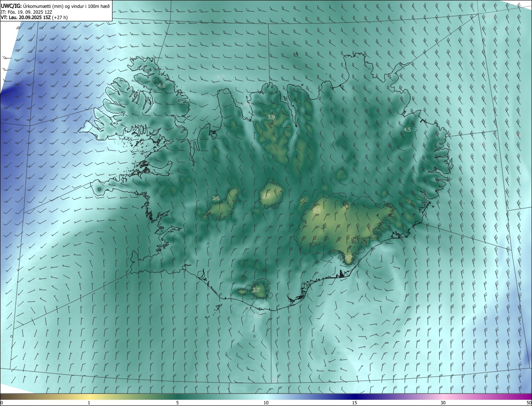Click the 3.9 value label on the map
532x406 pixels.
[x=271, y=117]
